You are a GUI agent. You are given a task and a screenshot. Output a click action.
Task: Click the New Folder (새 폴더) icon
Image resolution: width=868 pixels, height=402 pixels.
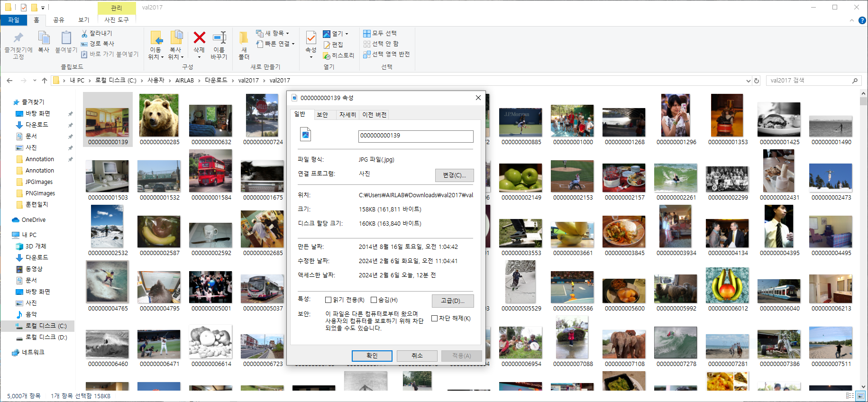click(244, 38)
